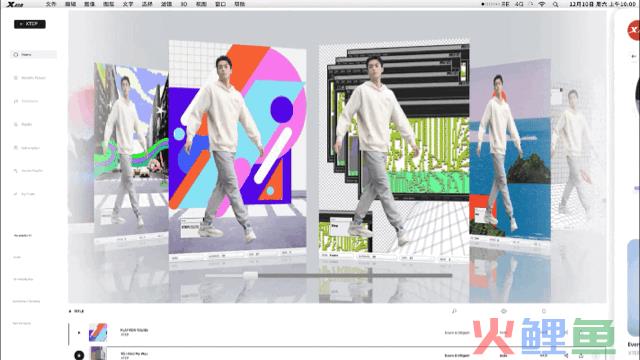Open the macOS Spotlight search icon
Image resolution: width=640 pixels, height=360 pixels.
(556, 4)
